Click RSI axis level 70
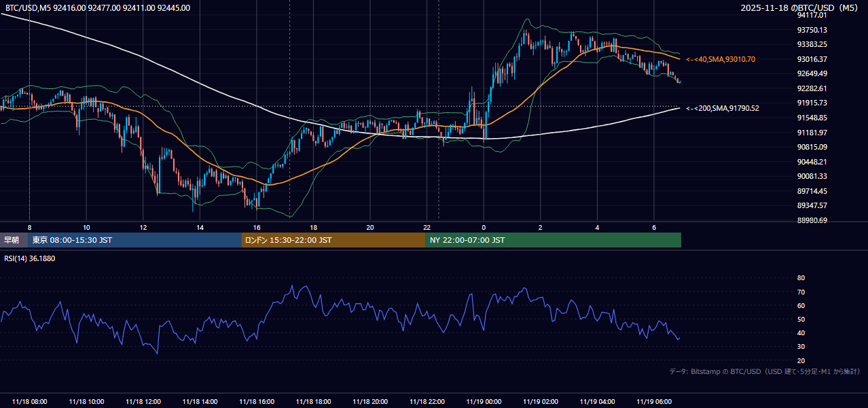Image resolution: width=868 pixels, height=408 pixels. tap(801, 292)
